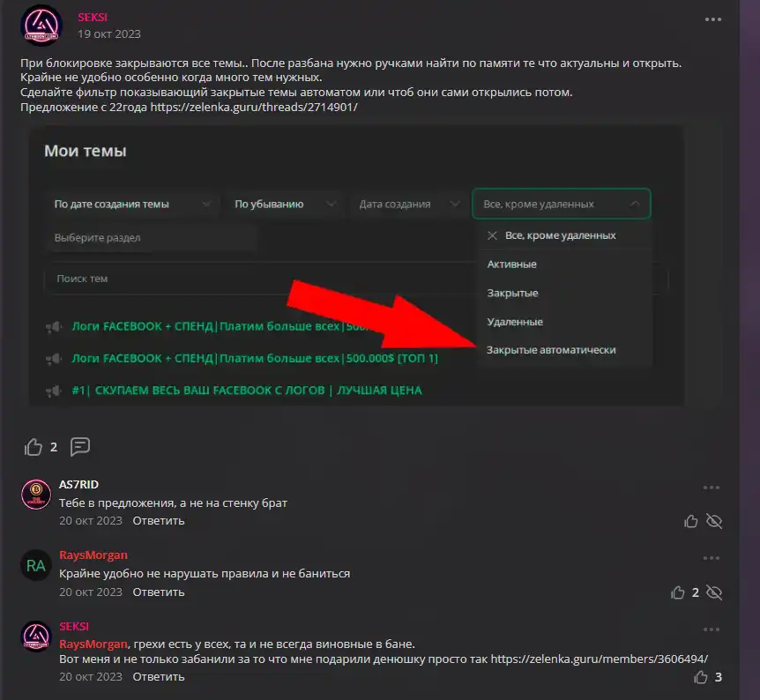Click SEKSI's avatar at the post top
This screenshot has height=700, width=760.
[41, 26]
